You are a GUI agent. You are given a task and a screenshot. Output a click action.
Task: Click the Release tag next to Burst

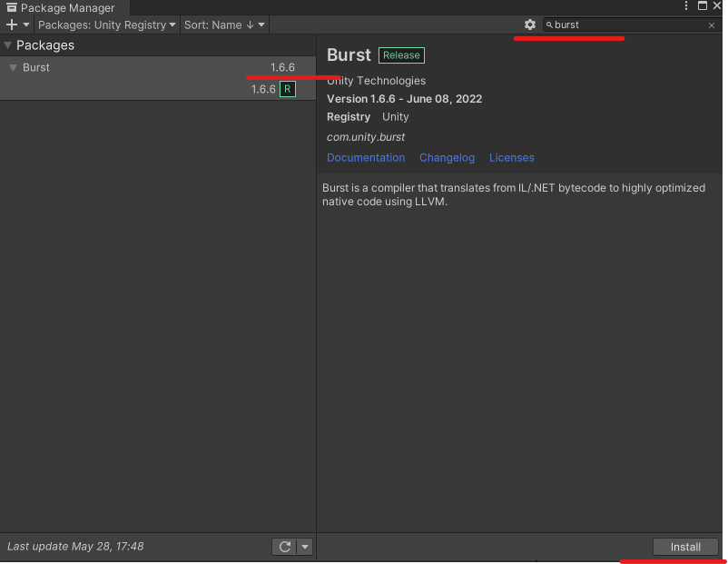tap(401, 55)
